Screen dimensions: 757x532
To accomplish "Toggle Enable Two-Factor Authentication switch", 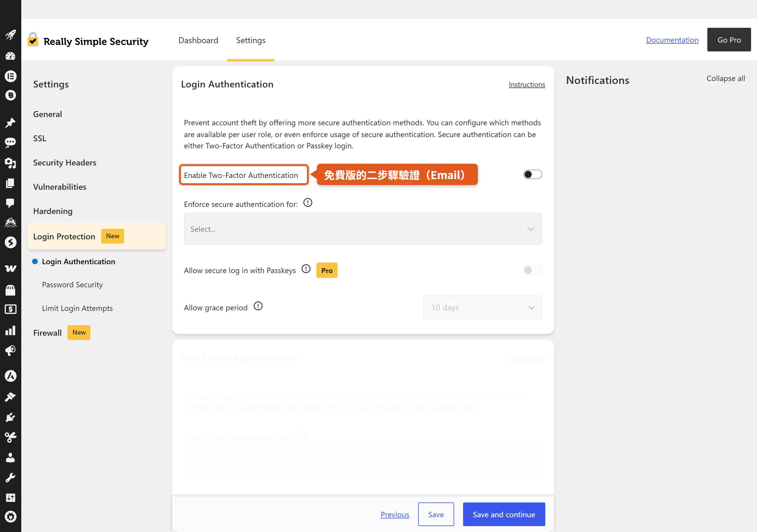I will pos(533,174).
